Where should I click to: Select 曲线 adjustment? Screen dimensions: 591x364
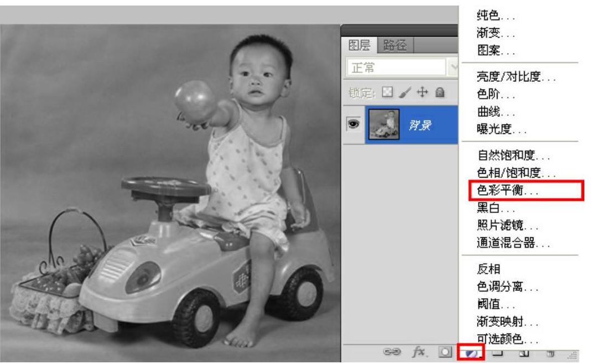[495, 112]
